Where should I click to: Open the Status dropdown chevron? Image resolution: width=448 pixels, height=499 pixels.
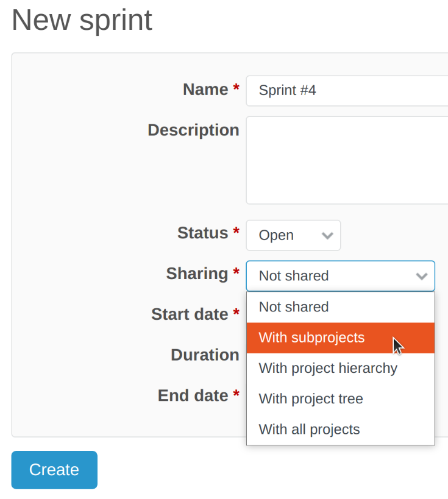coord(328,235)
